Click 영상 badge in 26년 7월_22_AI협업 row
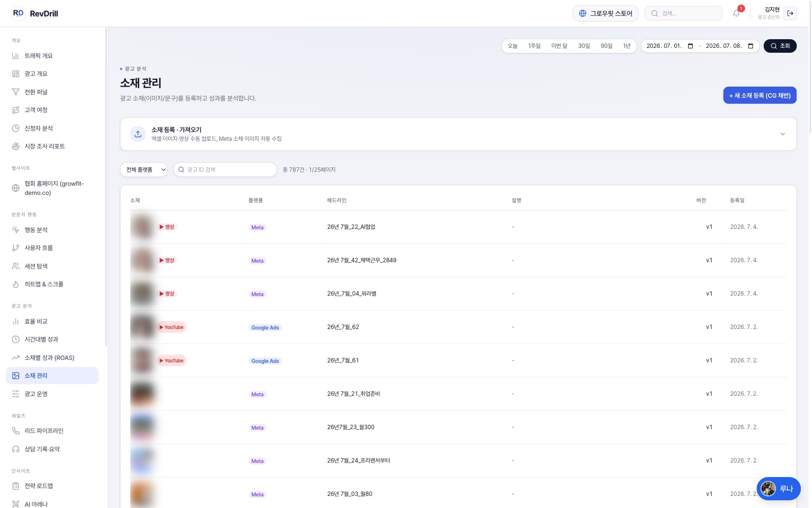Viewport: 812px width, 508px height. click(167, 227)
